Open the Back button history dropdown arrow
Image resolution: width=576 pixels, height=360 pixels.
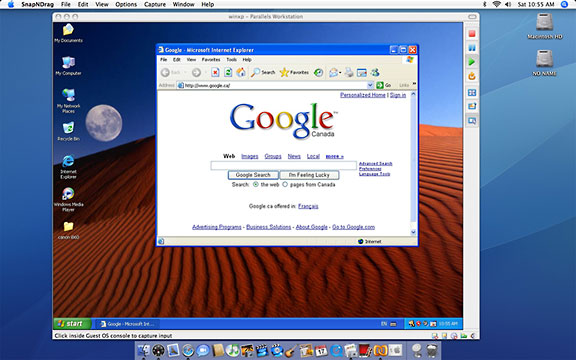click(x=186, y=72)
